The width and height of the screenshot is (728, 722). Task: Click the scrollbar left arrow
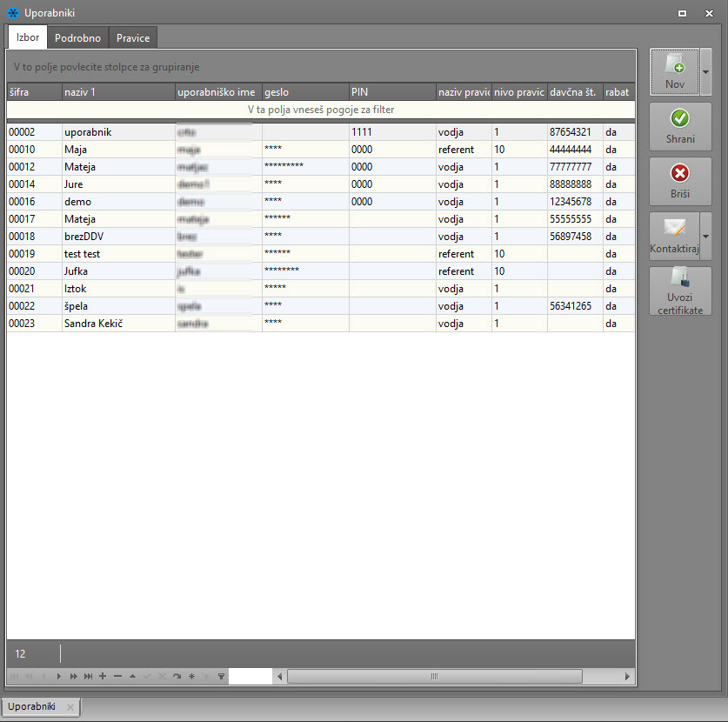(x=279, y=677)
